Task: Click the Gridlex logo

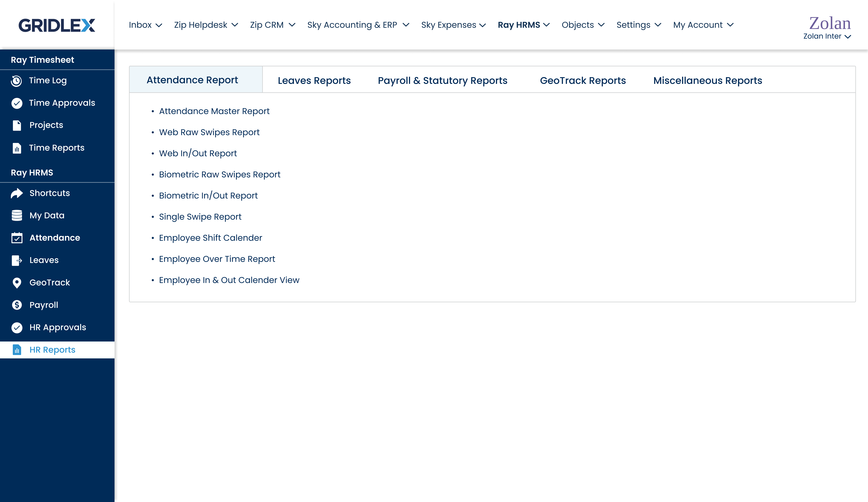Action: (57, 25)
